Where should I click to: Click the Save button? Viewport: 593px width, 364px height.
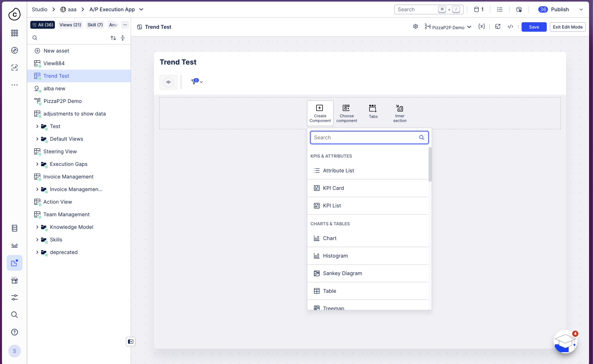534,27
